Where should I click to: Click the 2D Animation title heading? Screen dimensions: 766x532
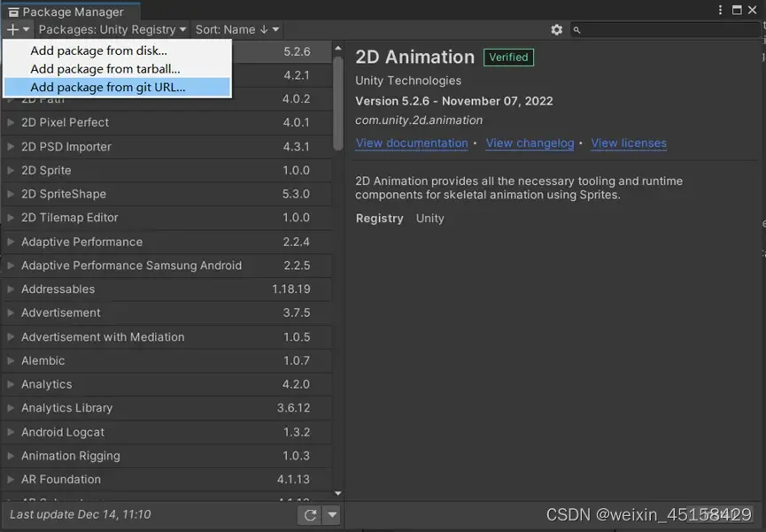coord(414,58)
